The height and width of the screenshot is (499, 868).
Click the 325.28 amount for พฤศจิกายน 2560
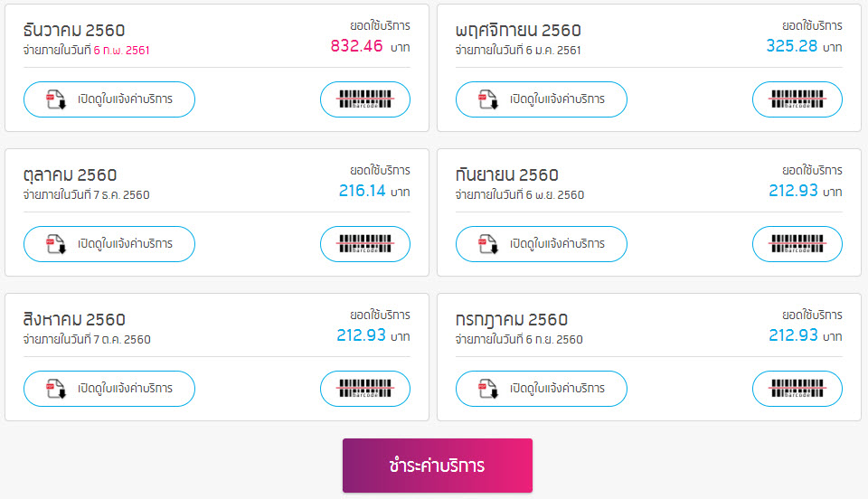pyautogui.click(x=792, y=46)
